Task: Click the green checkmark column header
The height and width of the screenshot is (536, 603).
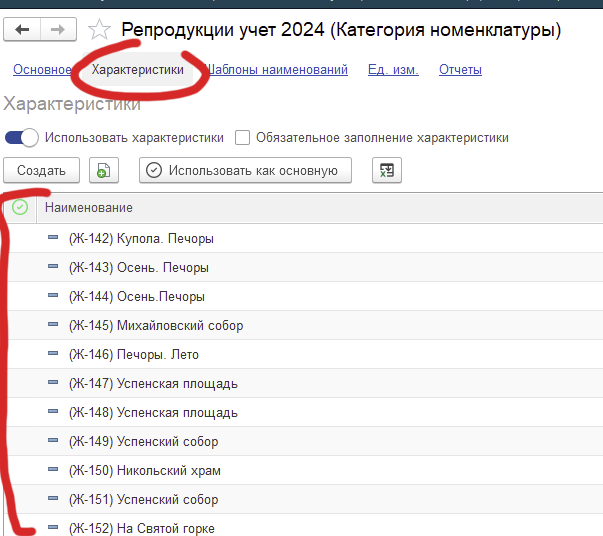Action: click(20, 207)
